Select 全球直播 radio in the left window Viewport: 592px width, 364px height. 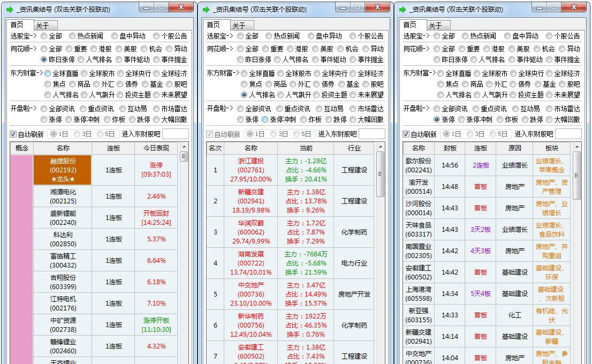point(48,73)
